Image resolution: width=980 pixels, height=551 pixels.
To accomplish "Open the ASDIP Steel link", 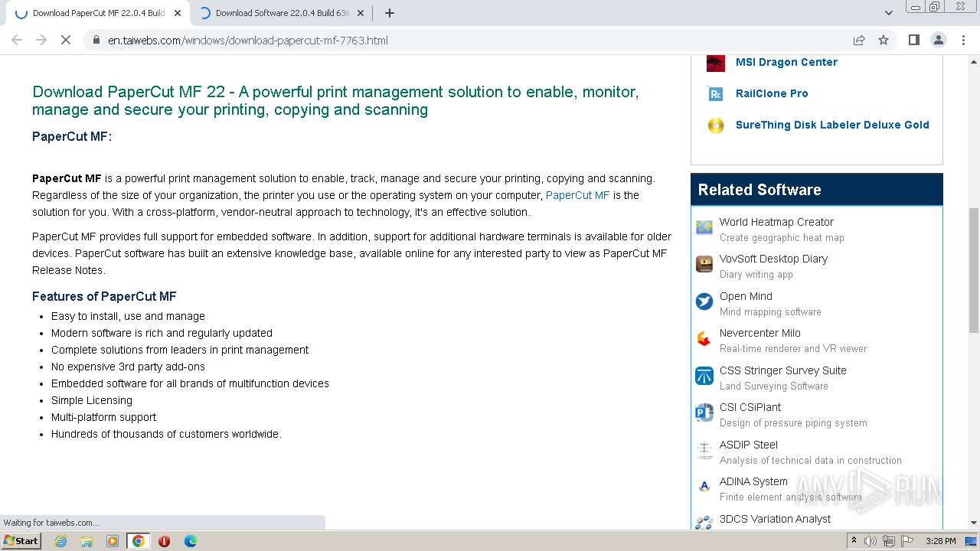I will click(x=748, y=445).
